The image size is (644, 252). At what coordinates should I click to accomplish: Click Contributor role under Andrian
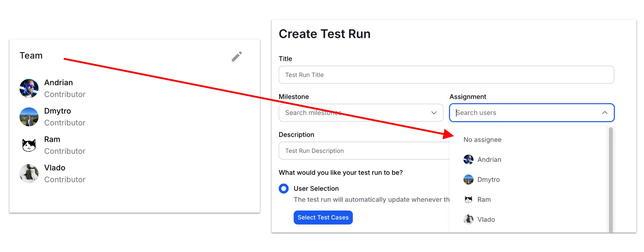(x=65, y=94)
